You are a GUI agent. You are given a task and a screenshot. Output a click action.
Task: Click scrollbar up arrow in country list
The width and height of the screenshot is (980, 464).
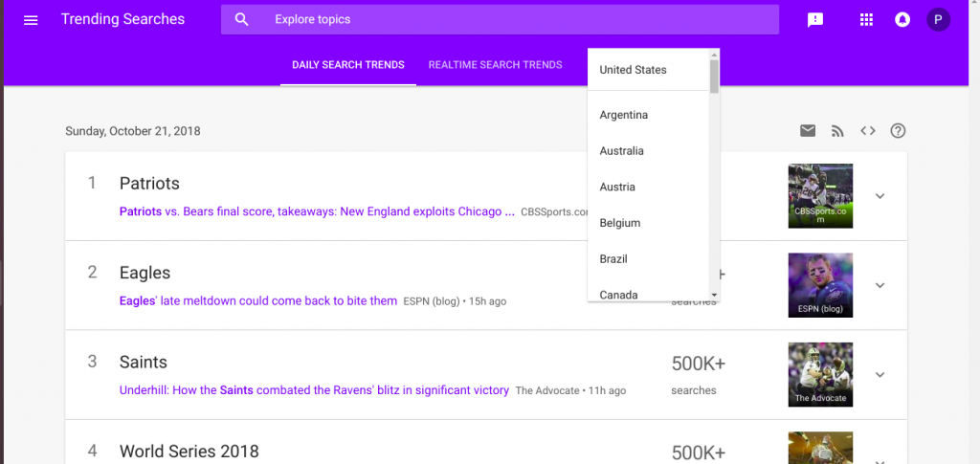(x=714, y=55)
